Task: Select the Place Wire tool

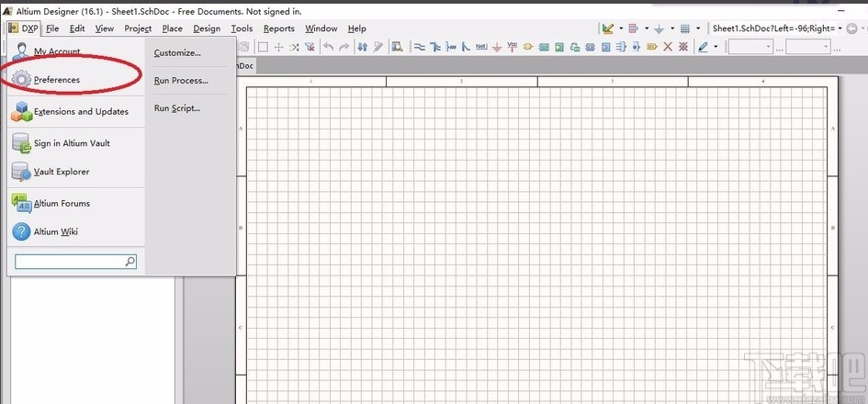Action: coord(420,47)
